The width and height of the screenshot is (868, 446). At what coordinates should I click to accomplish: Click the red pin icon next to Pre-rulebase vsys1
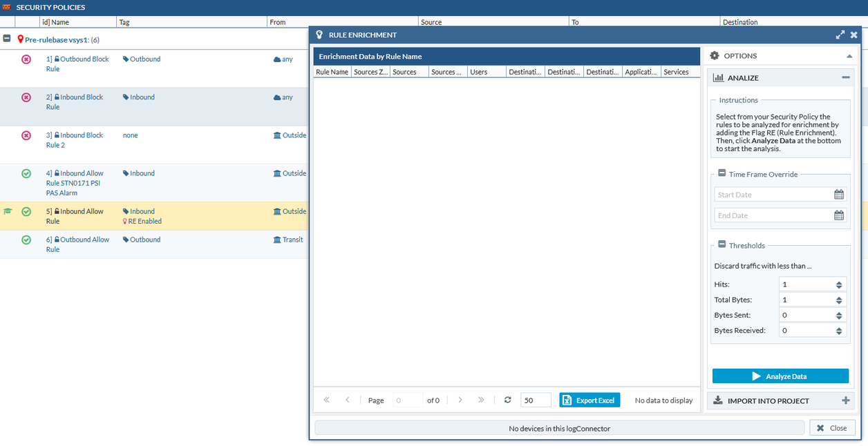[21, 40]
